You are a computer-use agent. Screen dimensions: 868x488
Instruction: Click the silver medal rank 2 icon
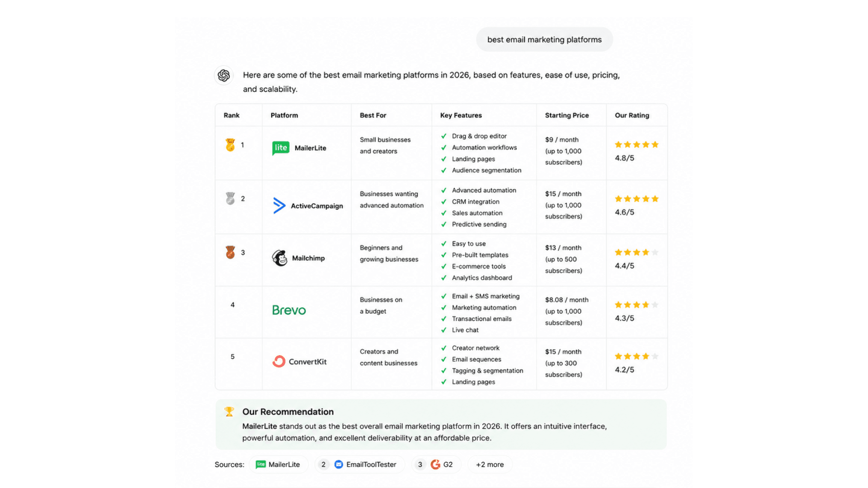tap(231, 198)
